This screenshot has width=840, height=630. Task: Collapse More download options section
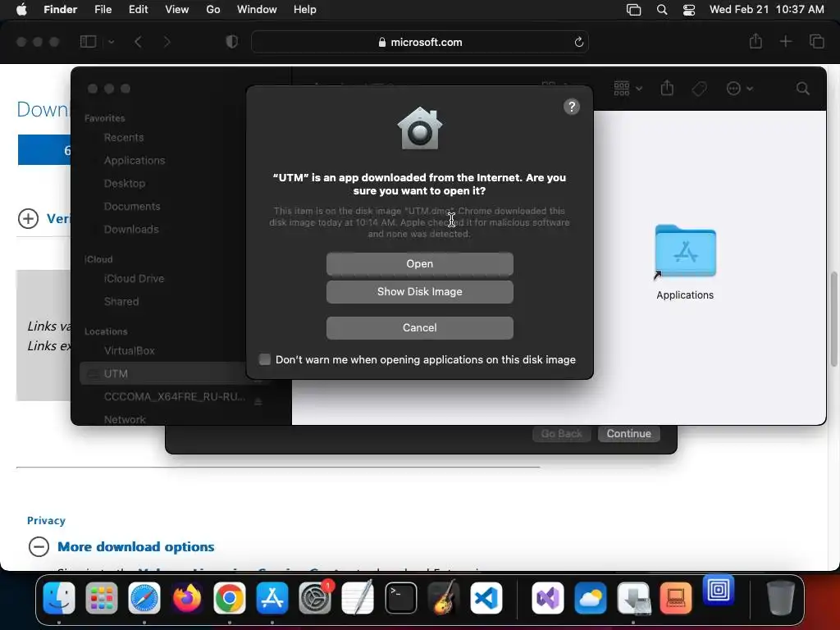click(39, 546)
